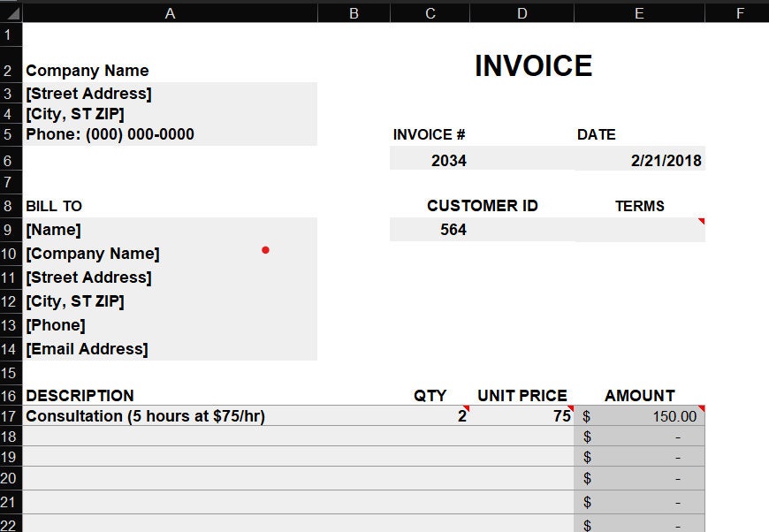The height and width of the screenshot is (532, 769).
Task: Click the 'UNIT PRICE' header
Action: (522, 395)
